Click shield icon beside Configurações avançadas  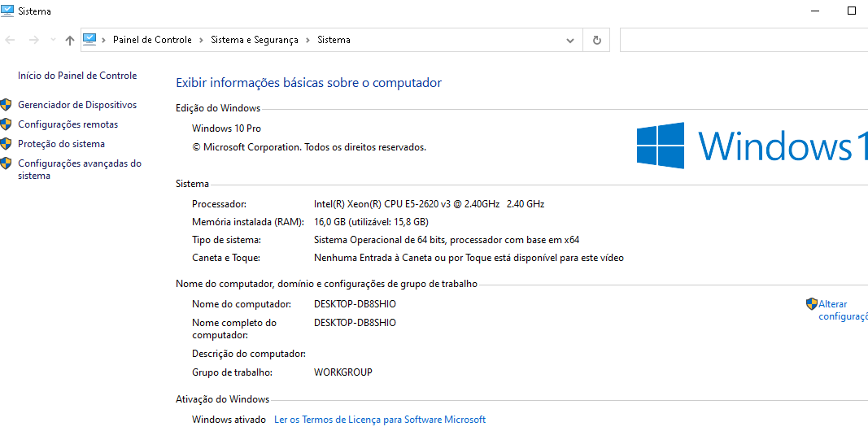click(6, 163)
